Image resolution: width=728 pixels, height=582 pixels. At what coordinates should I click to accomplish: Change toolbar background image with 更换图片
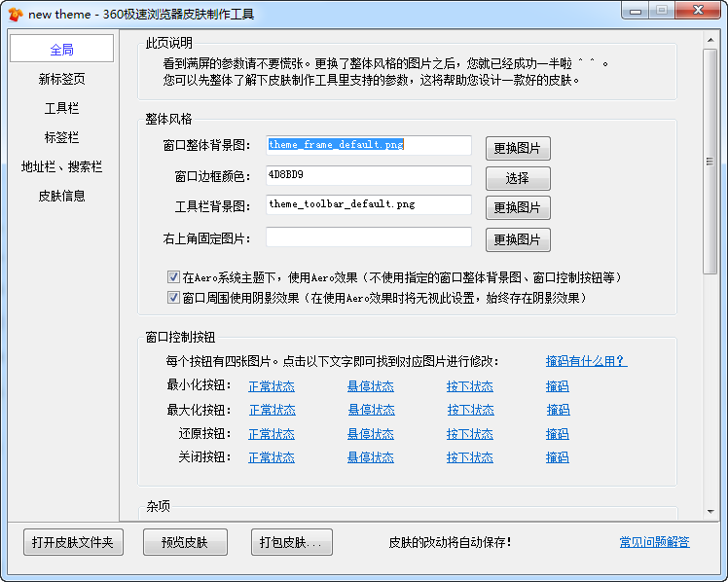pos(518,208)
